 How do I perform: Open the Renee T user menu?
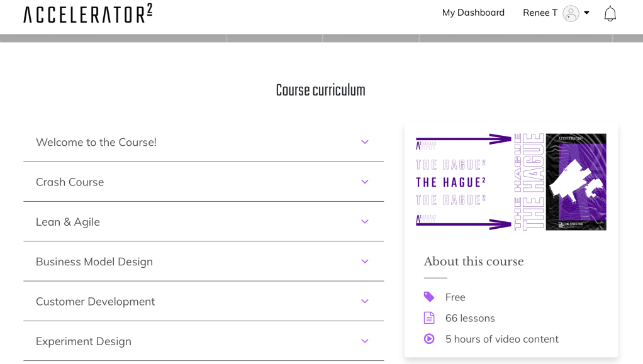click(540, 13)
